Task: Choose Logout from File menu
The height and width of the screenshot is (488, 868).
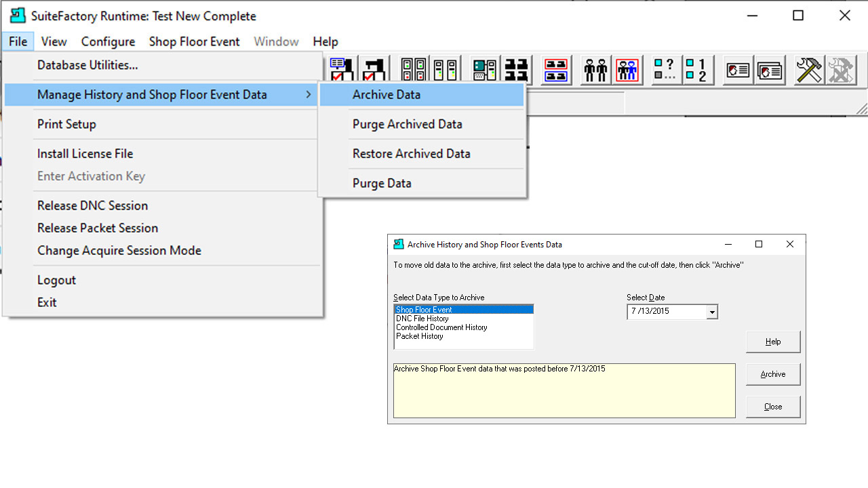Action: coord(162,280)
